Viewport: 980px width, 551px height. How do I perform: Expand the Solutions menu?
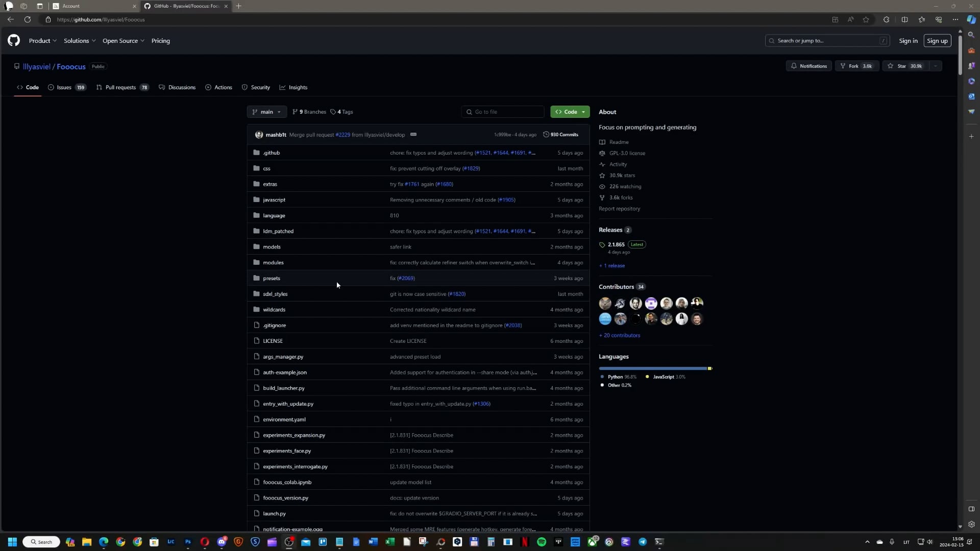tap(80, 41)
